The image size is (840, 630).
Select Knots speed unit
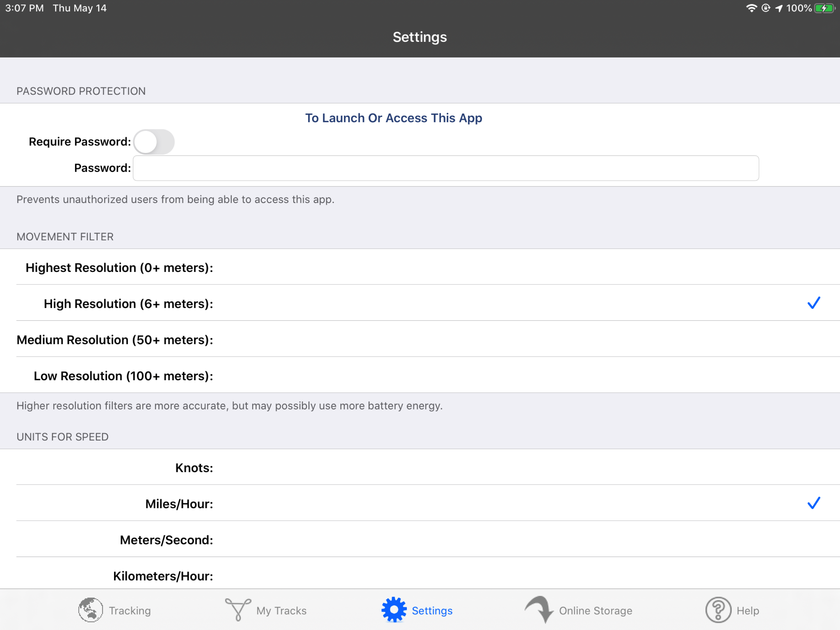click(x=194, y=468)
